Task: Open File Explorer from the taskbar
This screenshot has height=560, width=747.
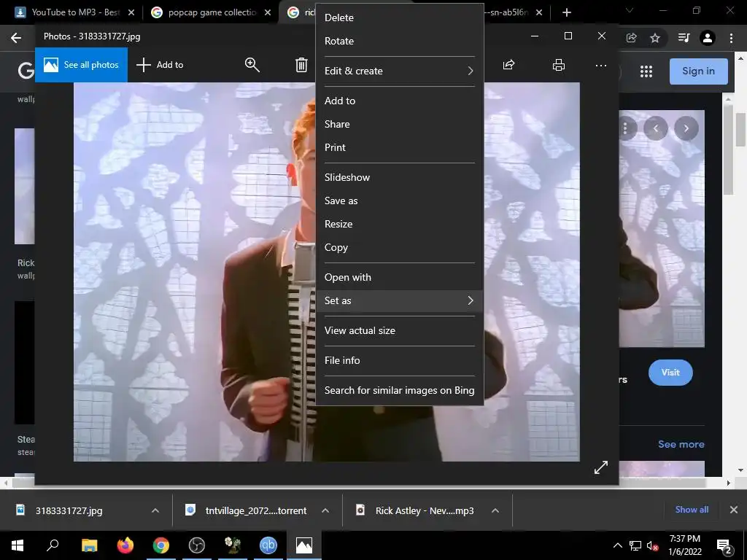Action: [x=89, y=545]
